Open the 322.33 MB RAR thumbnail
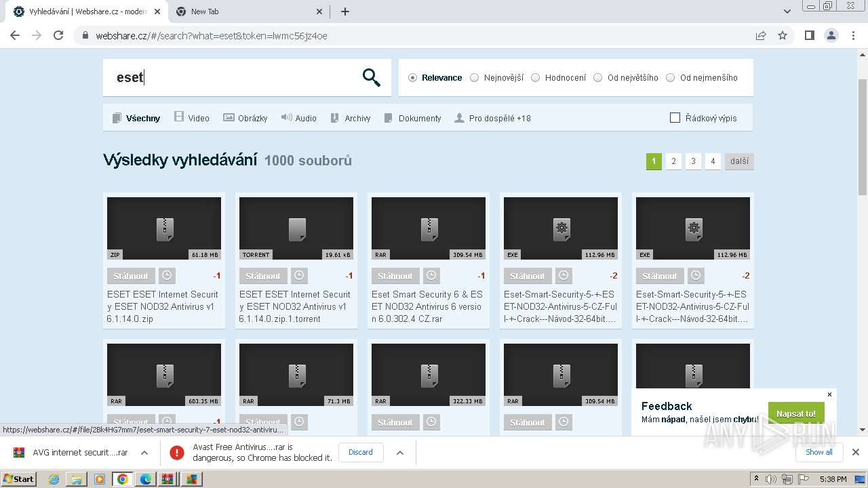Image resolution: width=868 pixels, height=488 pixels. click(x=429, y=375)
